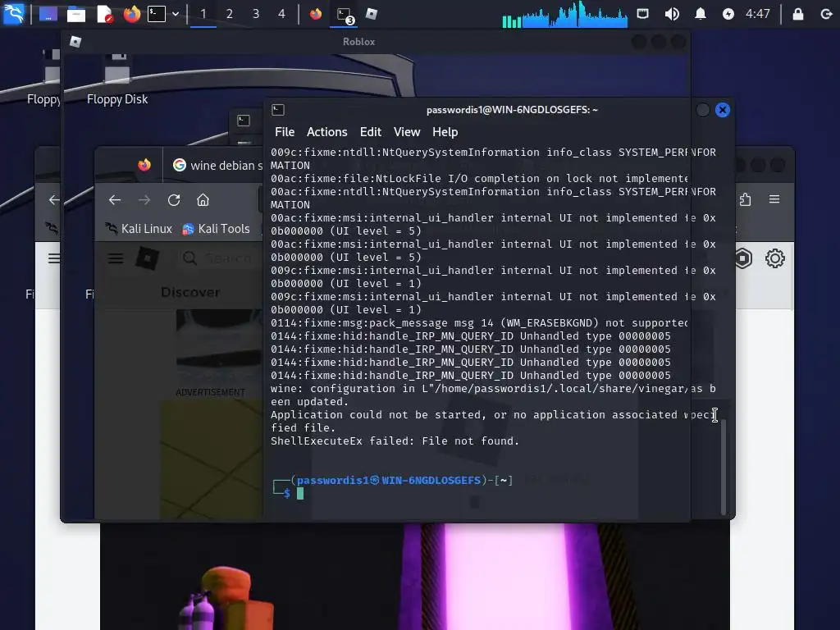Click the 4:47 clock

point(757,14)
